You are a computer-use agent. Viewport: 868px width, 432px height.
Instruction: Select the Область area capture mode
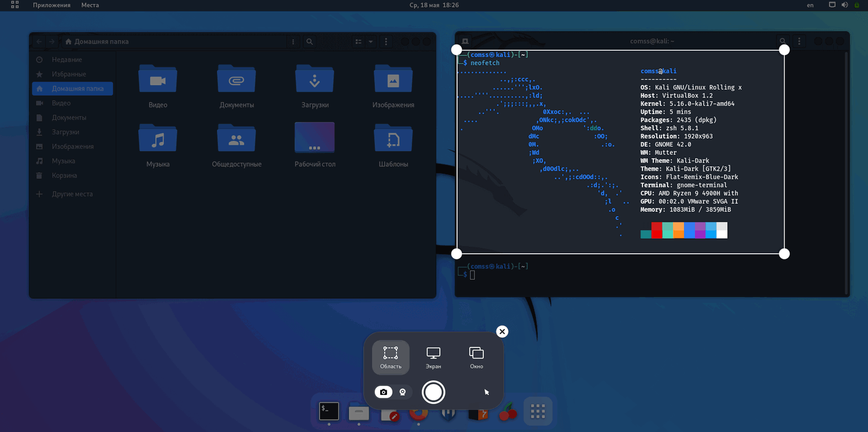click(x=391, y=357)
